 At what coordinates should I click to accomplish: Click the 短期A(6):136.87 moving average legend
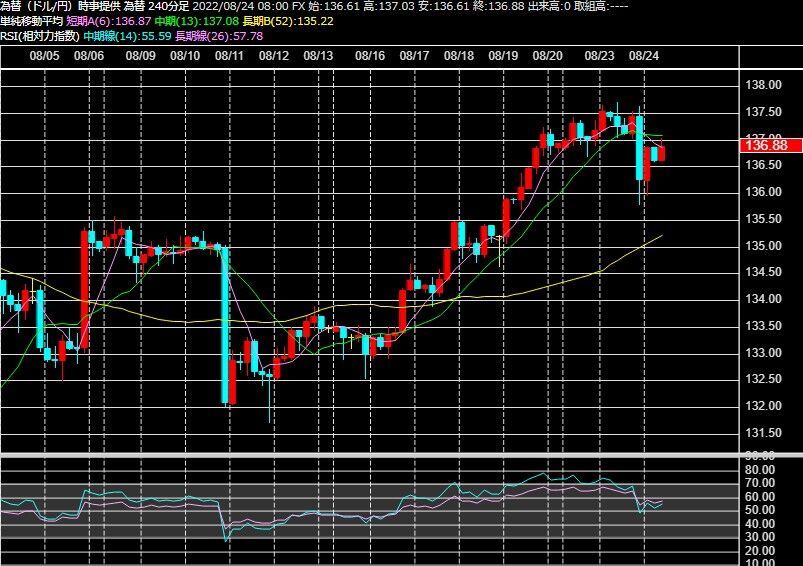(109, 22)
